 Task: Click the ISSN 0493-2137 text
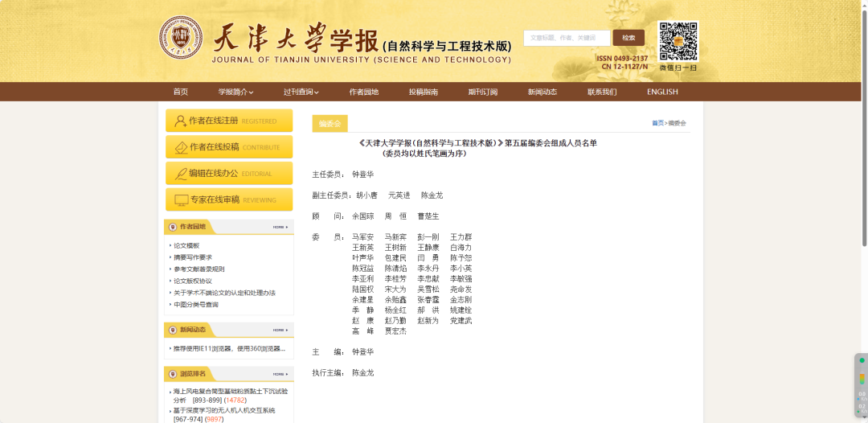point(622,59)
